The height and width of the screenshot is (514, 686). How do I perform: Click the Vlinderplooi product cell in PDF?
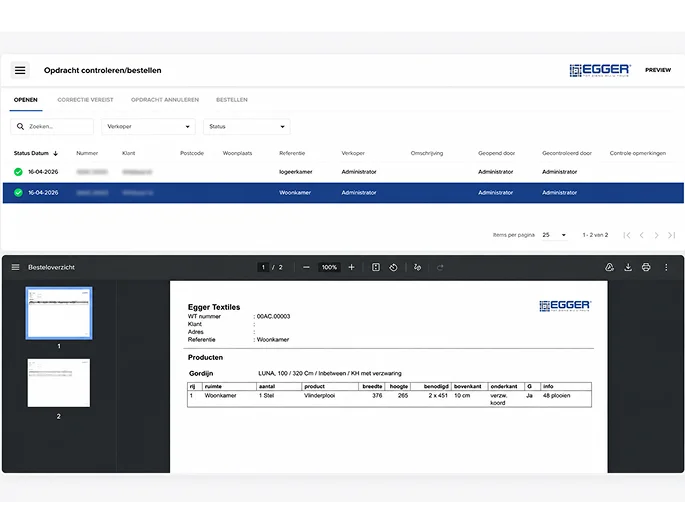(x=320, y=395)
